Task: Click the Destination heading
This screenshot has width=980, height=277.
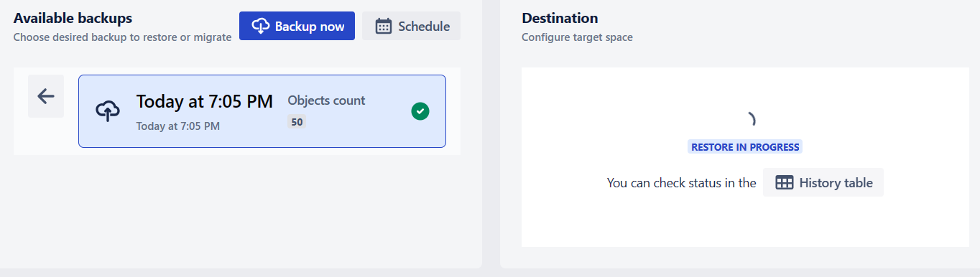Action: pos(560,18)
